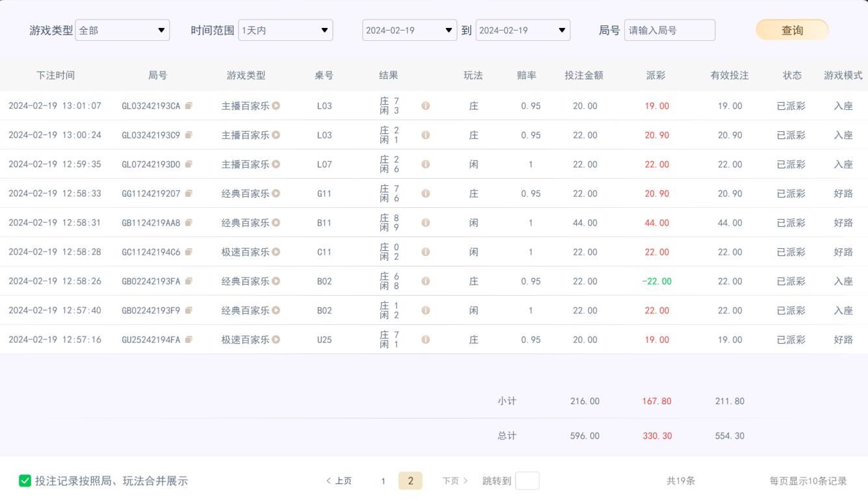
Task: Go to page 1 of records
Action: [384, 481]
